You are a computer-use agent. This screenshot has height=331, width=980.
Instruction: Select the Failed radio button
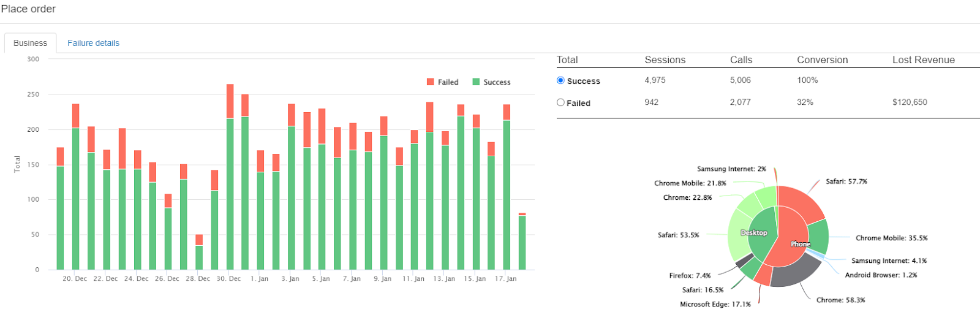560,102
